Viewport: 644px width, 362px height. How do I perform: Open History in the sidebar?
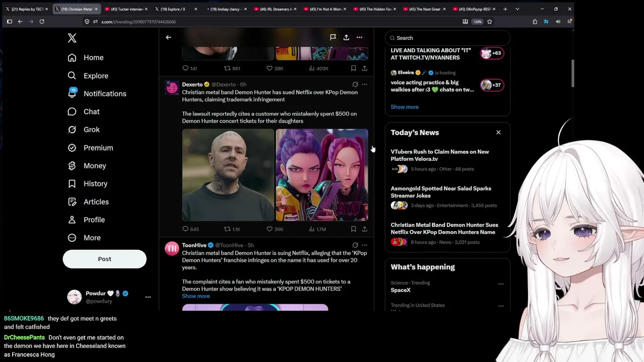tap(88, 184)
